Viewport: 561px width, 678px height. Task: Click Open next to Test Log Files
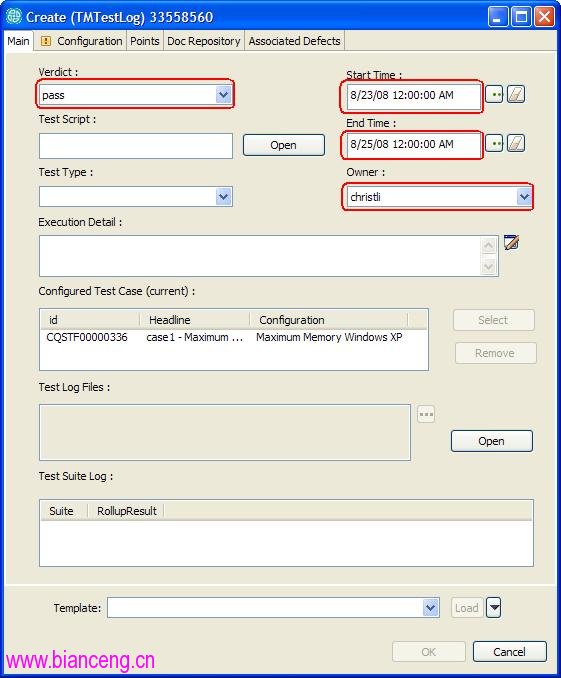pos(492,441)
